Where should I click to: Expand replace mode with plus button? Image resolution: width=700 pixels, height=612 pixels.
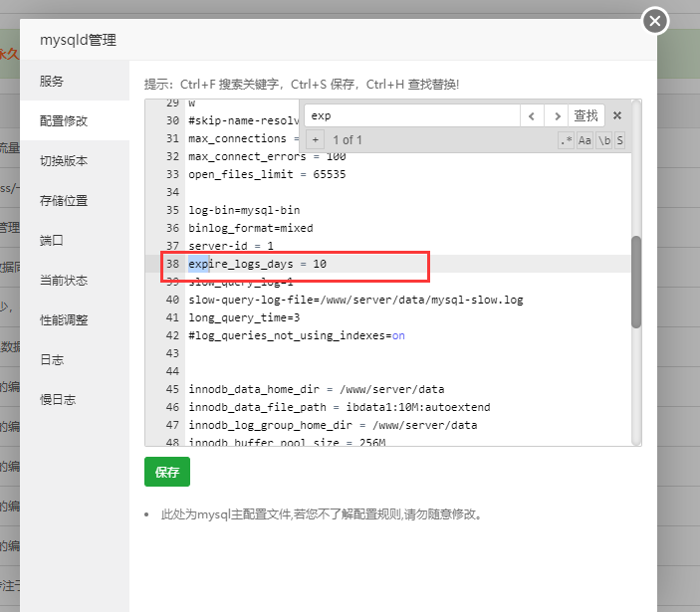point(316,140)
